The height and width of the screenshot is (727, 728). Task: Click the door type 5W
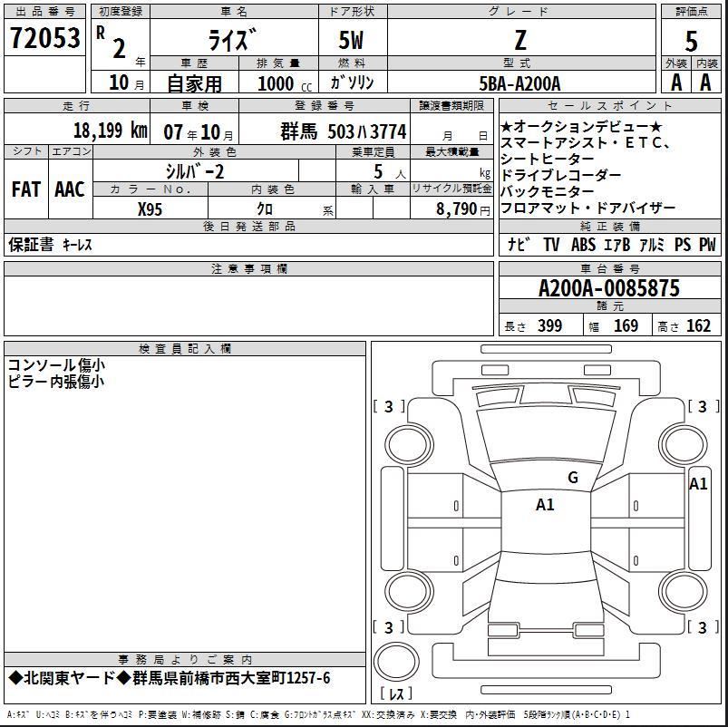[351, 40]
